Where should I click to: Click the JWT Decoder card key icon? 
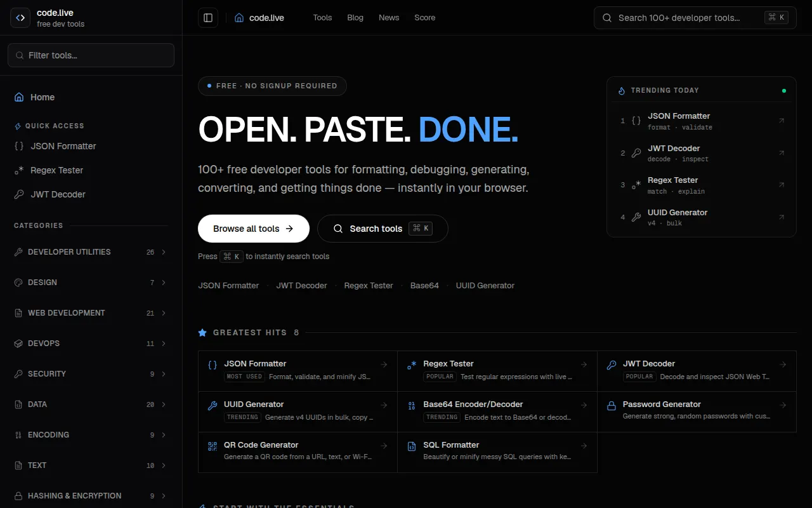(x=612, y=365)
